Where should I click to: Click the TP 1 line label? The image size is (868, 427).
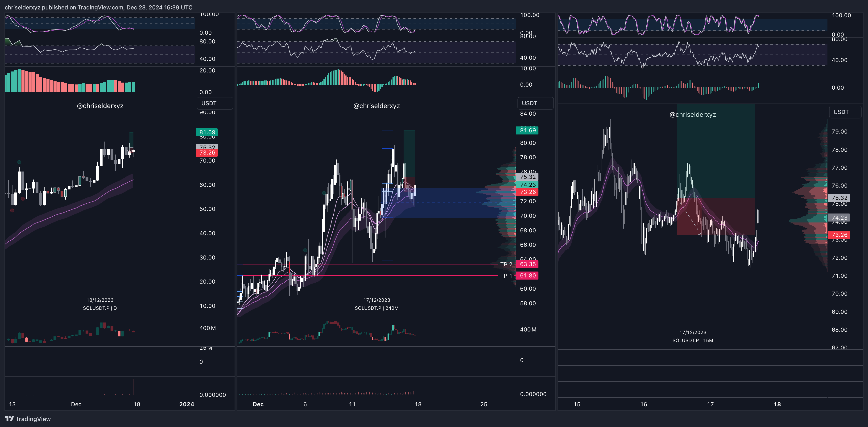click(506, 276)
